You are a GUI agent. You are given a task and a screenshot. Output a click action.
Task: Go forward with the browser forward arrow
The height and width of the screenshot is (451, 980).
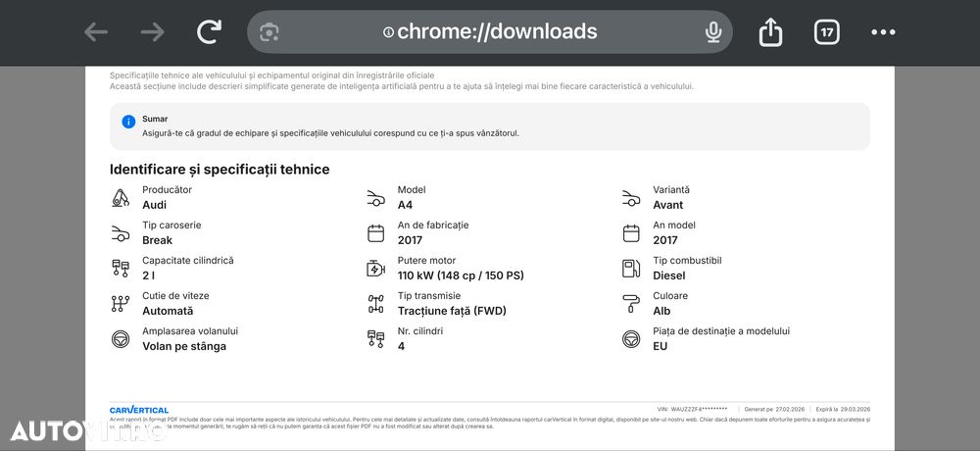(153, 32)
